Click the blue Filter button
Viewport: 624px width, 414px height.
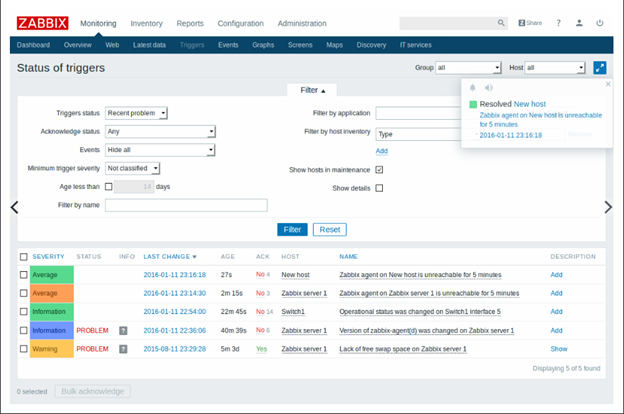(292, 230)
